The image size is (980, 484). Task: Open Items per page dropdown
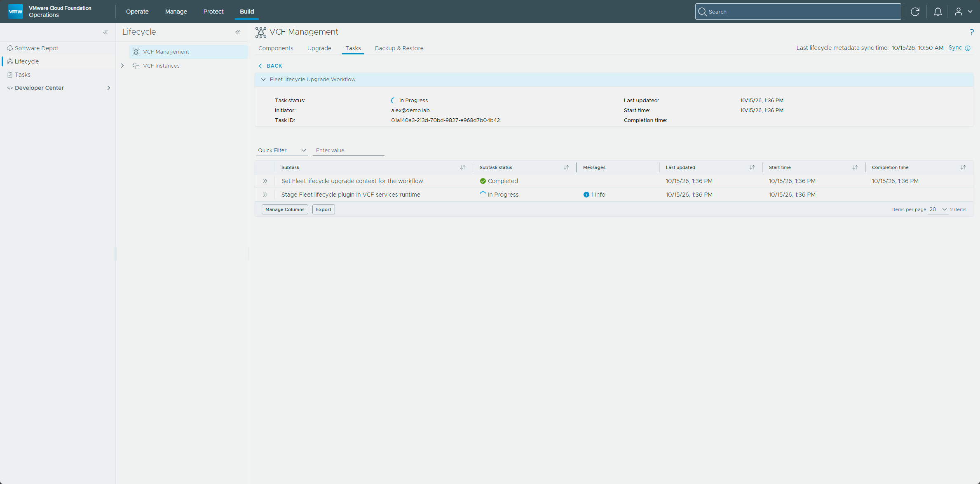[938, 209]
